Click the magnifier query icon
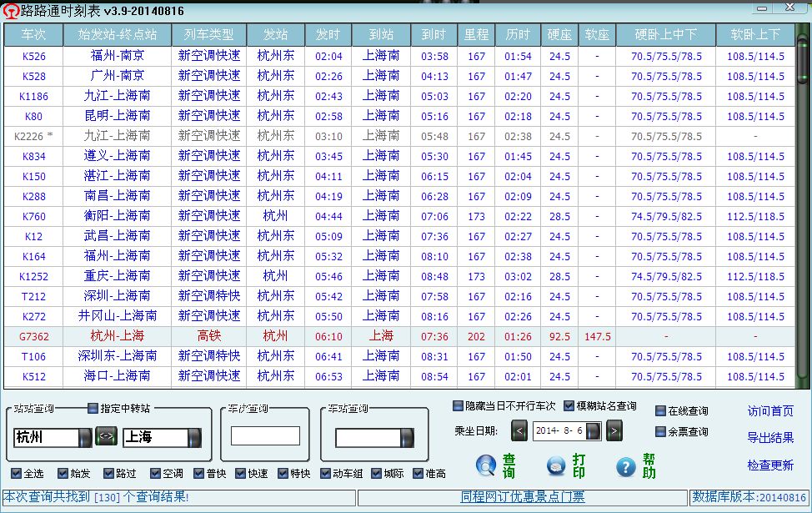Image resolution: width=812 pixels, height=513 pixels. click(486, 465)
